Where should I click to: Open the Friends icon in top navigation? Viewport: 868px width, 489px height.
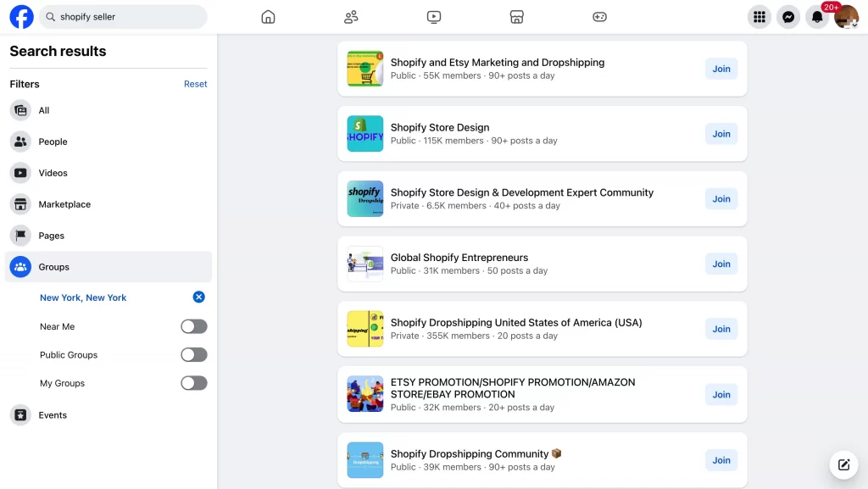click(x=351, y=17)
